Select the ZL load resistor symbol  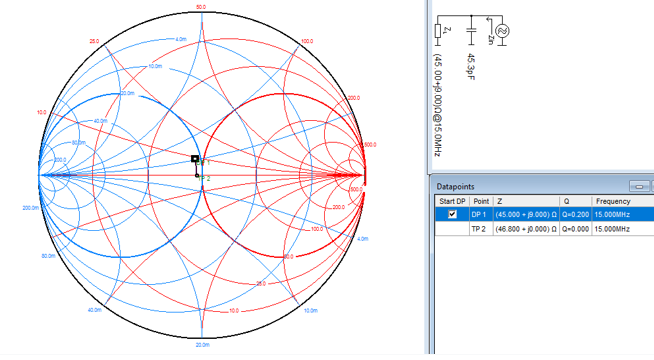pyautogui.click(x=438, y=31)
